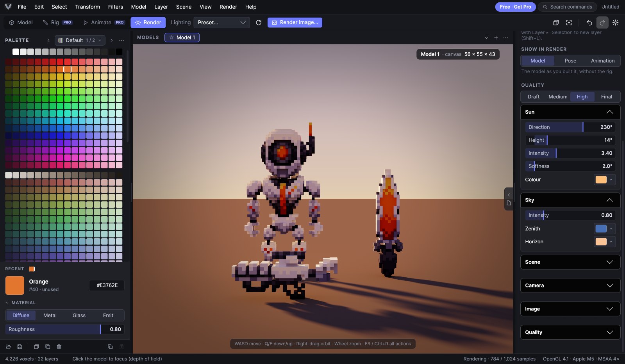Click the save palette disk icon
Viewport: 625px width, 364px height.
pyautogui.click(x=20, y=346)
